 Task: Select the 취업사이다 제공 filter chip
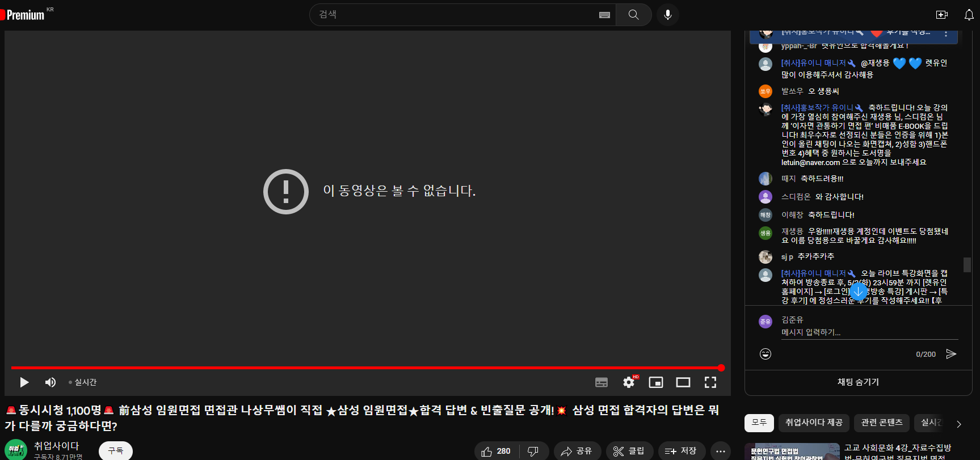[814, 423]
